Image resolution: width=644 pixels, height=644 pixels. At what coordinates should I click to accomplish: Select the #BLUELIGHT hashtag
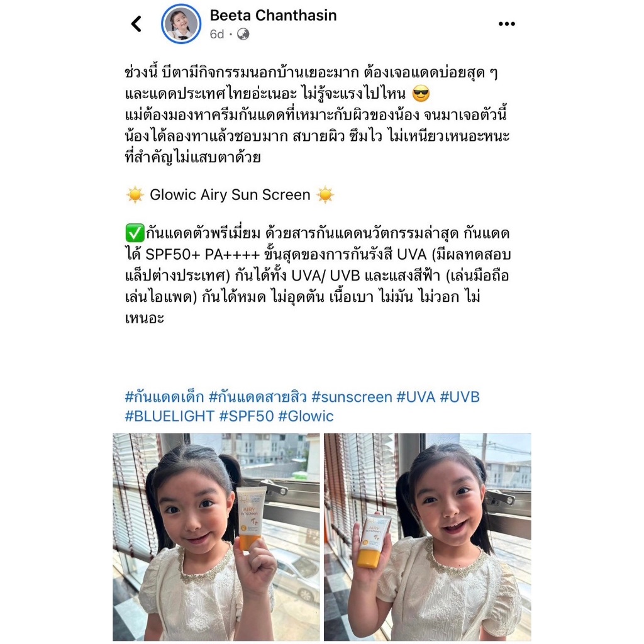(170, 416)
